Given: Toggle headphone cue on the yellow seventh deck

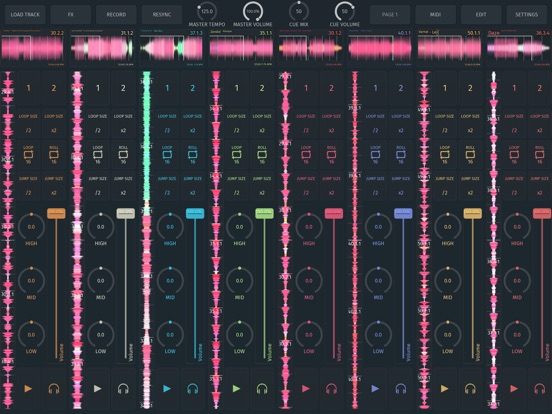Looking at the screenshot, I should (x=470, y=389).
